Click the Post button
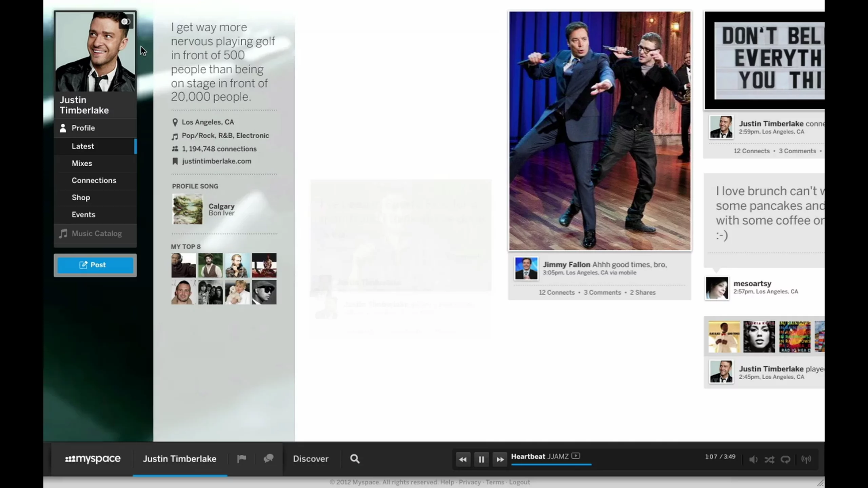Screen dimensions: 868x488 tap(95, 265)
